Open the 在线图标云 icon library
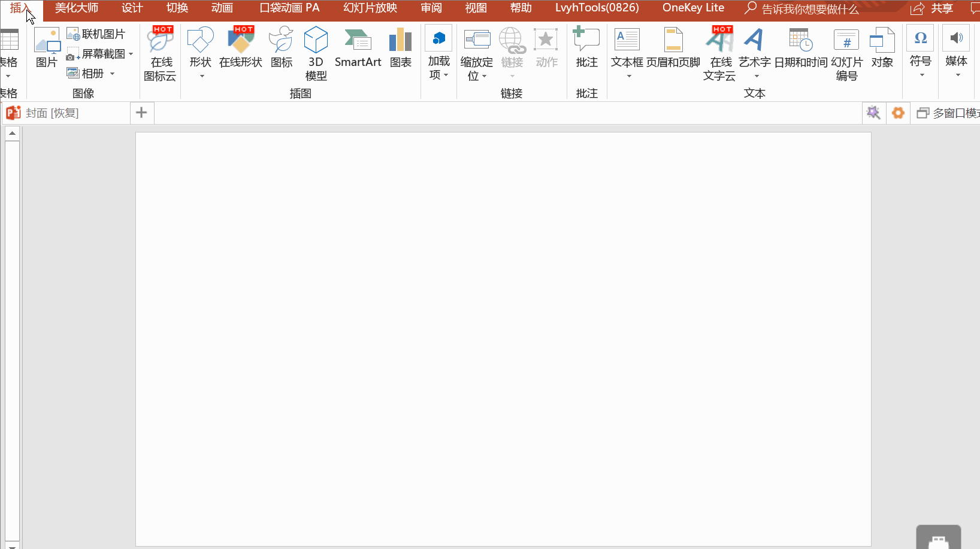The height and width of the screenshot is (549, 980). point(161,54)
